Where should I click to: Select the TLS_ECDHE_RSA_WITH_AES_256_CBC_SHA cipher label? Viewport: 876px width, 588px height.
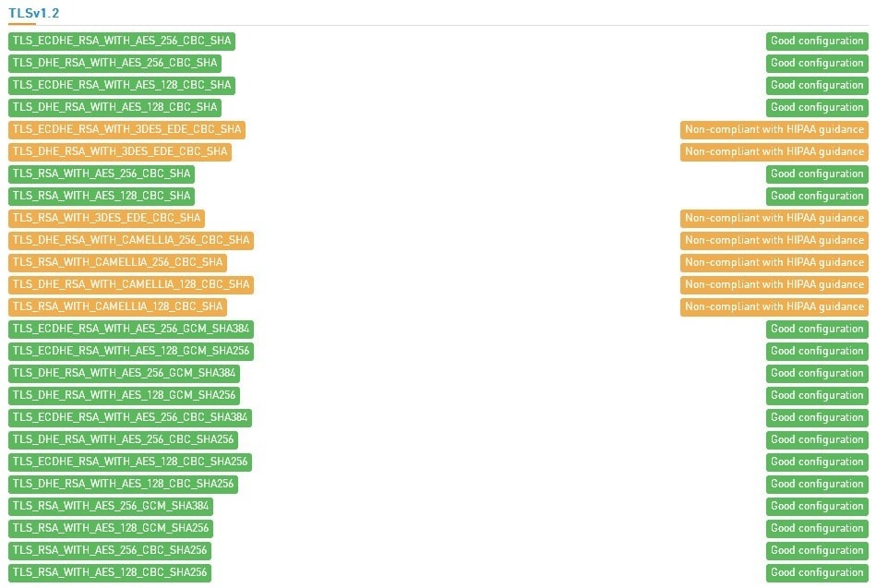click(121, 41)
